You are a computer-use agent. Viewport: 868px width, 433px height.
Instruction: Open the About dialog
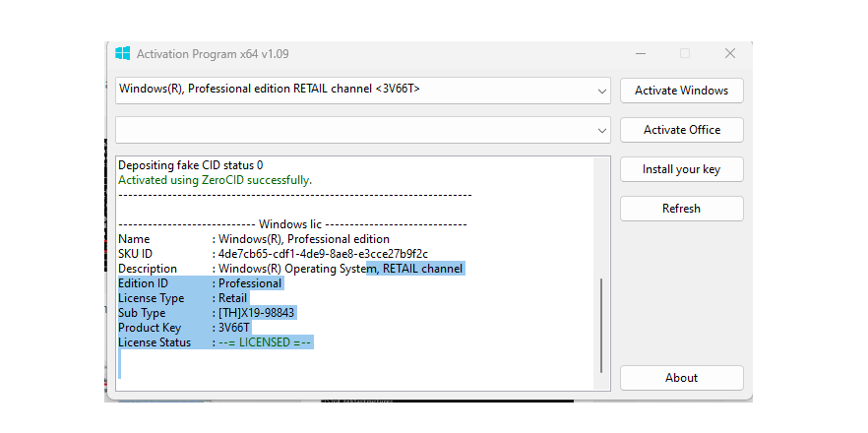click(x=681, y=378)
